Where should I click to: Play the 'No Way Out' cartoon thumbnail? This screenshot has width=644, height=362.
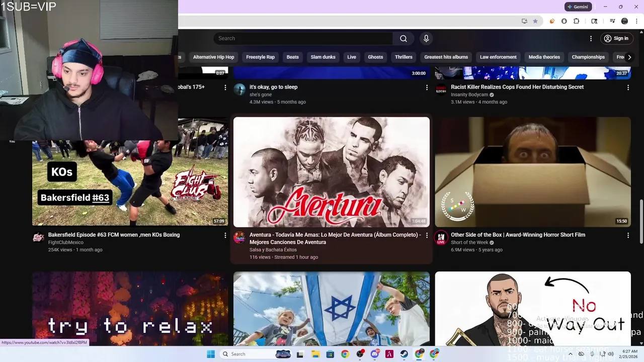(x=533, y=308)
